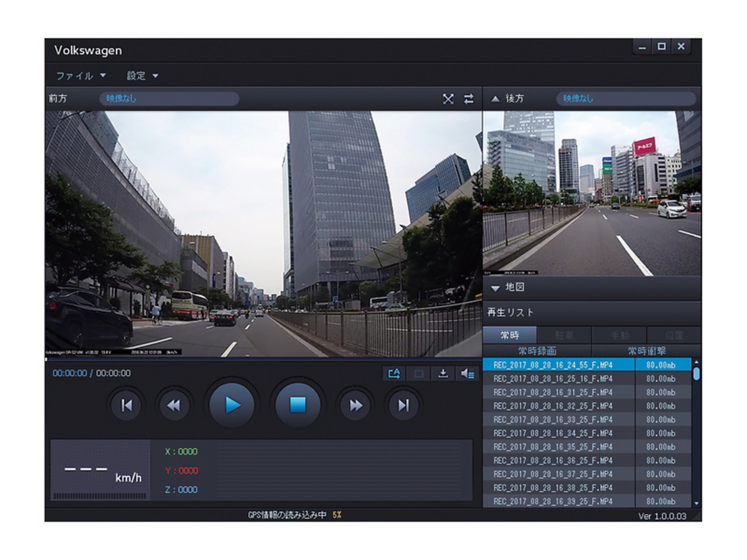The width and height of the screenshot is (747, 560).
Task: Open the ファイル menu
Action: (81, 76)
